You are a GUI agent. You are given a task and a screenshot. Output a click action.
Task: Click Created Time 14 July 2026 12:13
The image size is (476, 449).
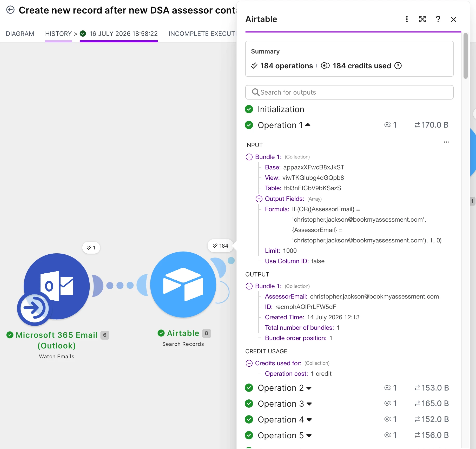click(312, 317)
